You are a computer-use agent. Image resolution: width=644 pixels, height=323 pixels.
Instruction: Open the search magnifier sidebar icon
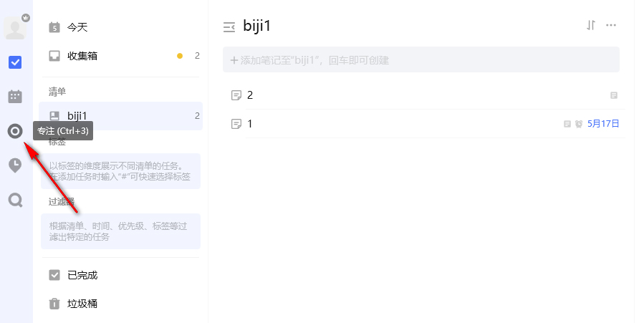click(15, 201)
